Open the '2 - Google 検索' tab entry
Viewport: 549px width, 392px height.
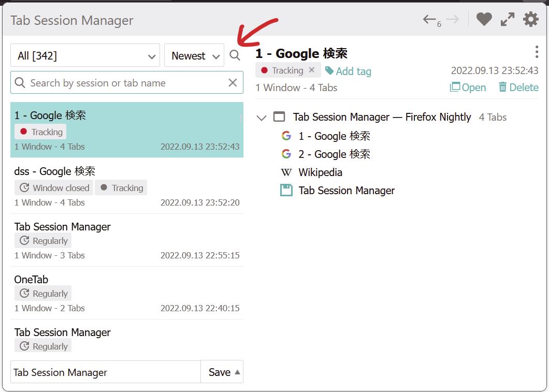335,154
